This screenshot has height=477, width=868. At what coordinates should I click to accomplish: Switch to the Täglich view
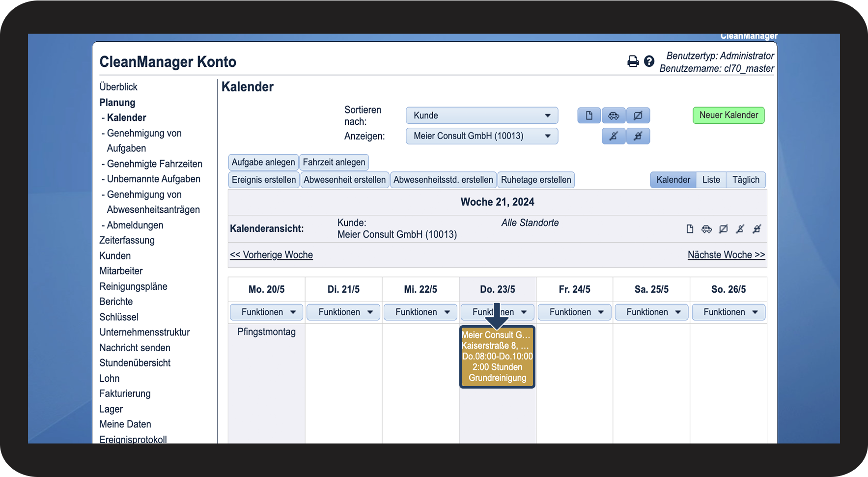click(745, 180)
